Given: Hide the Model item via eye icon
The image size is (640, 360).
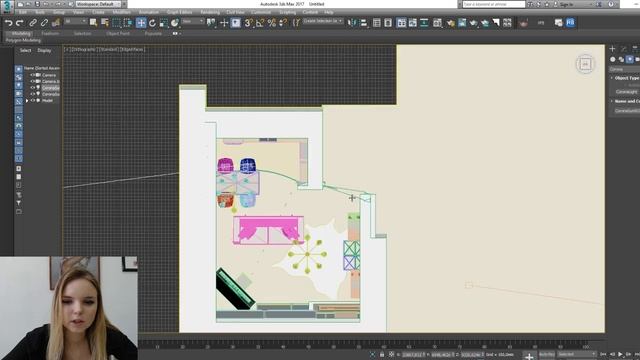Looking at the screenshot, I should click(x=33, y=100).
